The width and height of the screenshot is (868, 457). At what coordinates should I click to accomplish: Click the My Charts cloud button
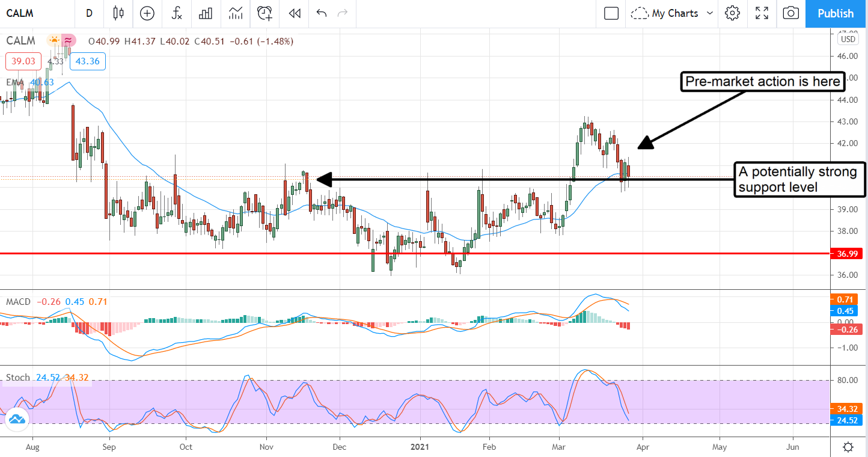666,13
